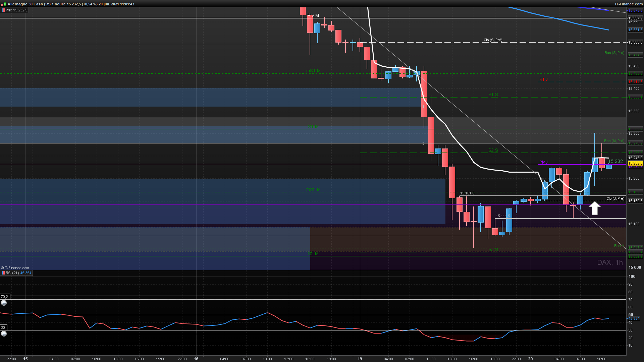The width and height of the screenshot is (644, 362).
Task: Click the alert bell under 30 level
Action: tap(4, 334)
